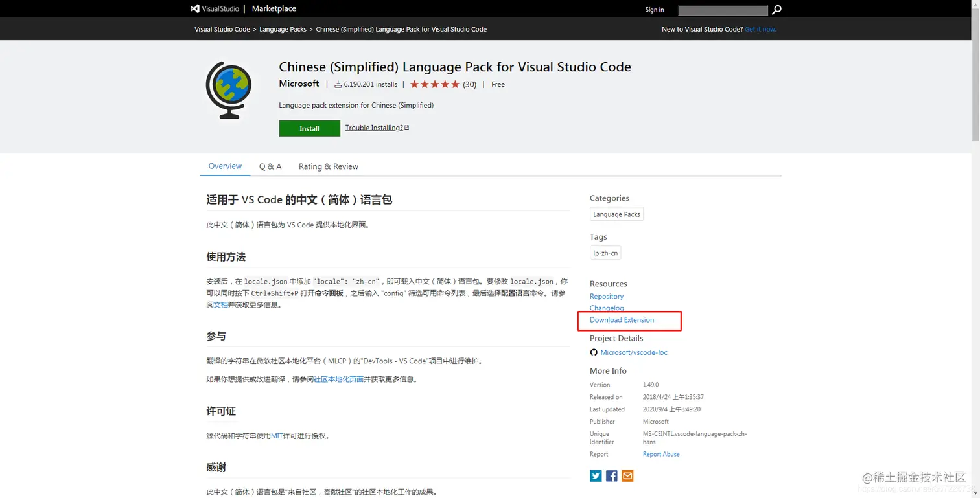Click the 'Get it now.' link
The image size is (980, 498).
click(x=761, y=29)
